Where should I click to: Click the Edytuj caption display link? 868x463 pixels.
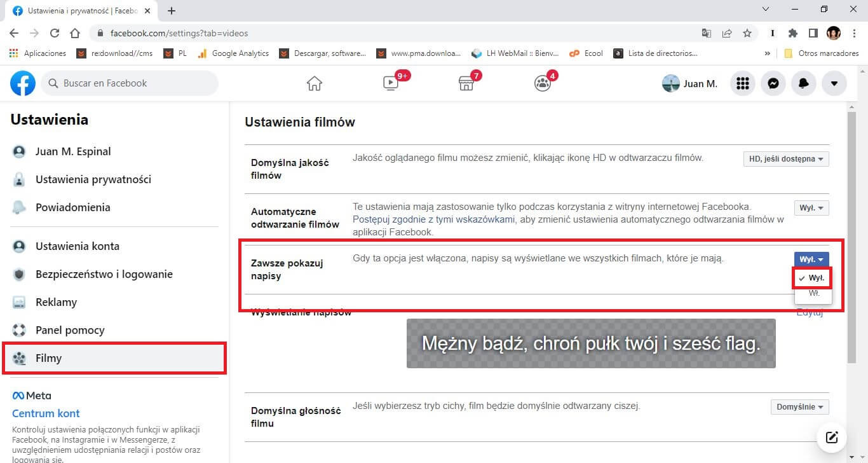pyautogui.click(x=810, y=312)
